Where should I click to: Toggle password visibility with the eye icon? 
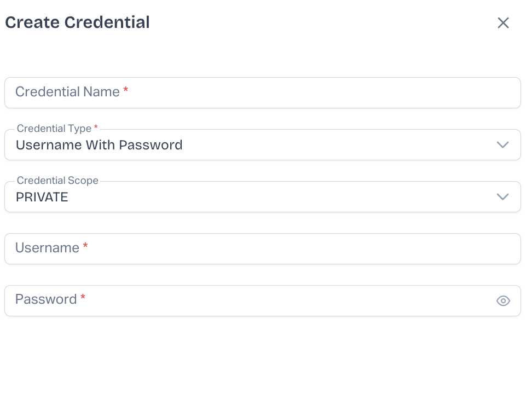tap(503, 300)
